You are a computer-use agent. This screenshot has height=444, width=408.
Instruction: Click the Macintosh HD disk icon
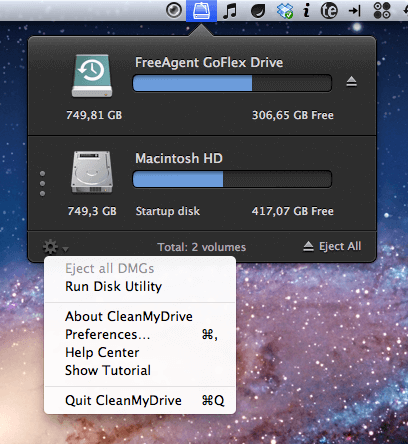pyautogui.click(x=92, y=172)
